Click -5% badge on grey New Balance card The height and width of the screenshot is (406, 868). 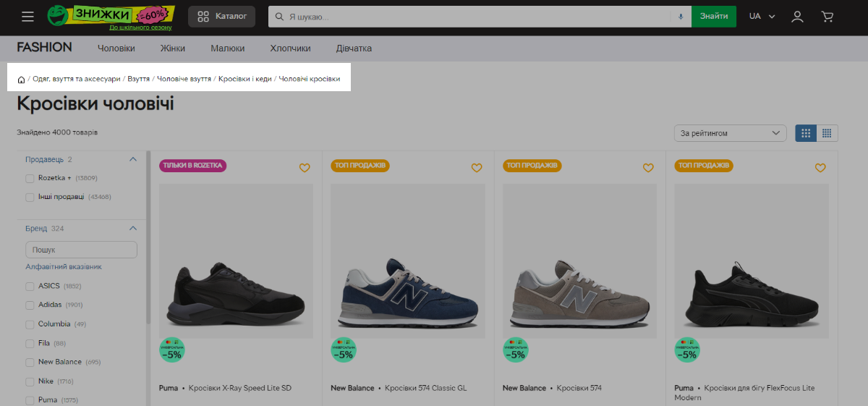pos(515,350)
